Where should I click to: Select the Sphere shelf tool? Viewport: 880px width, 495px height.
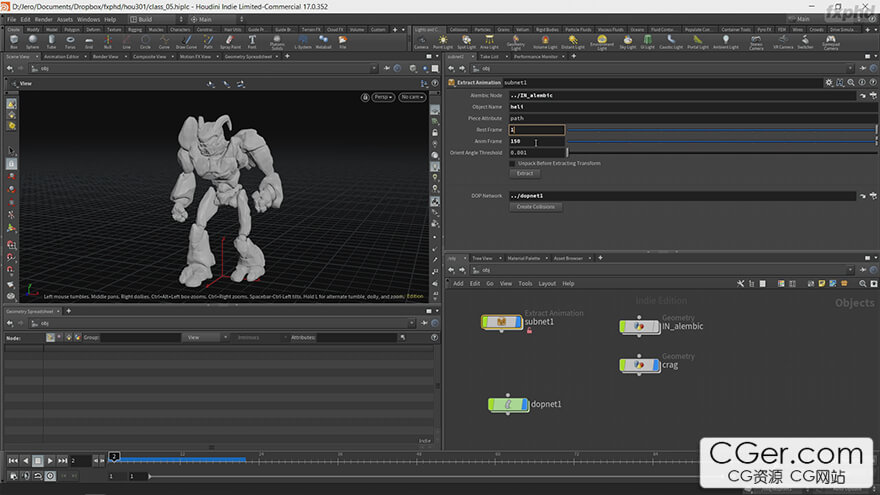coord(33,42)
